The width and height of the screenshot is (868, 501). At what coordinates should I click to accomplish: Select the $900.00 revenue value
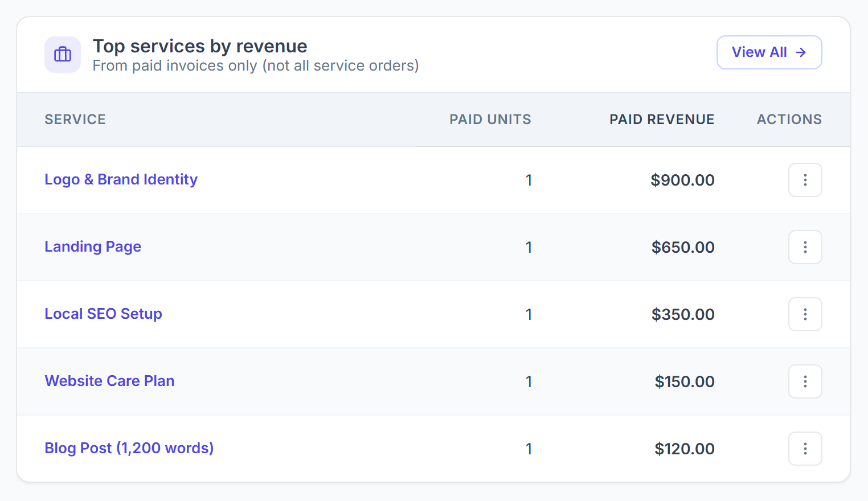point(682,180)
